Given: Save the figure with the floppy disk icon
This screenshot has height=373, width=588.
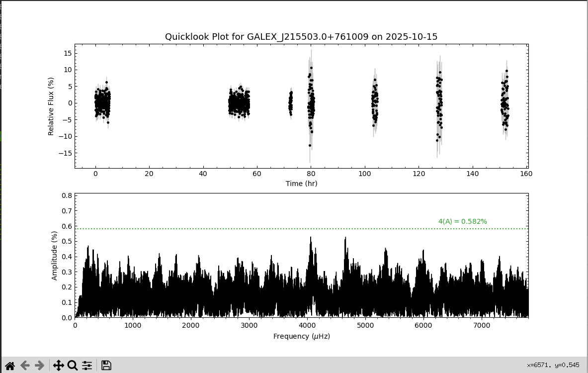Looking at the screenshot, I should click(106, 366).
